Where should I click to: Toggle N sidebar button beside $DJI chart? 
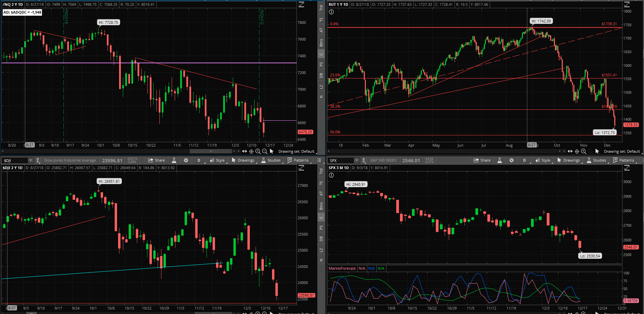click(321, 260)
